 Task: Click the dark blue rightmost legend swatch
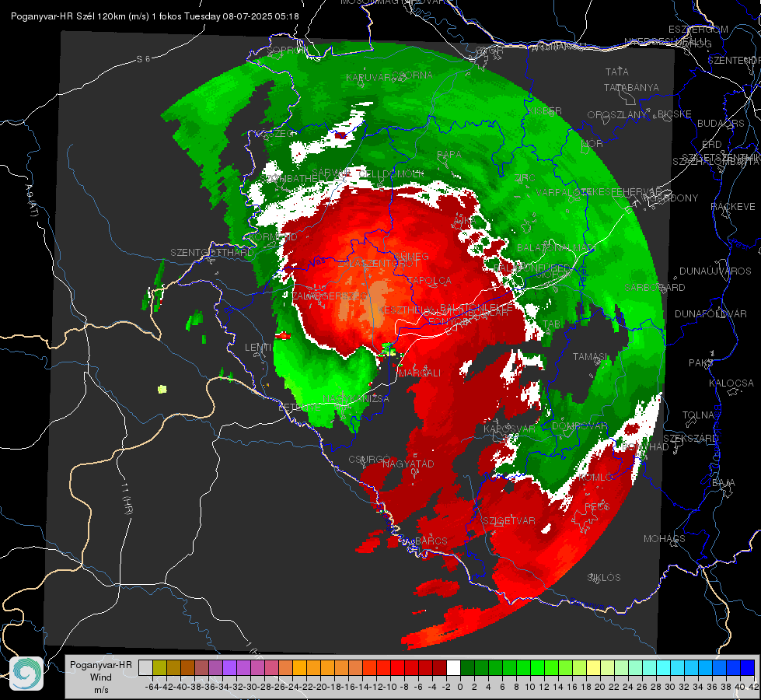coord(748,667)
